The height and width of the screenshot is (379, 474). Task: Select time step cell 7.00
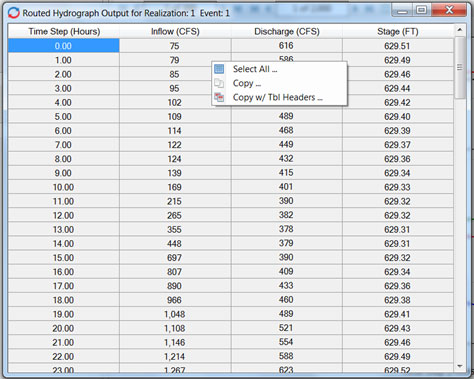pyautogui.click(x=64, y=145)
